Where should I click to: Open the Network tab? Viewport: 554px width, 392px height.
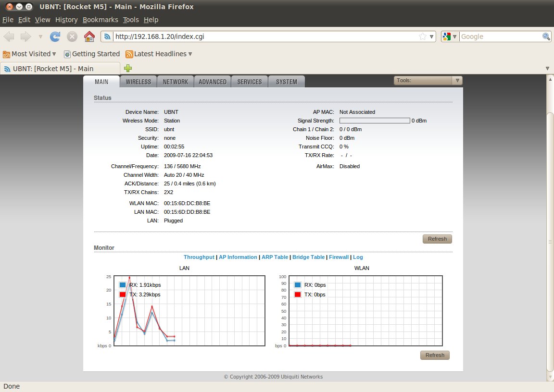tap(176, 82)
